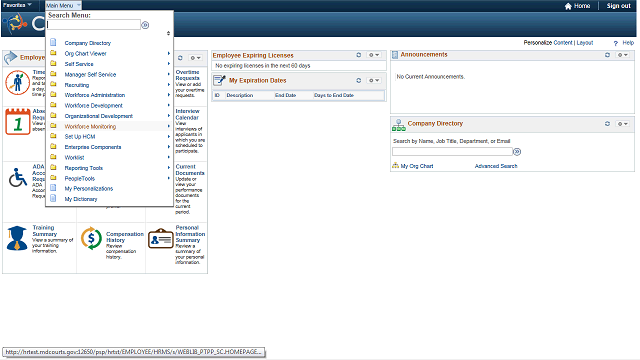Click into the Search Menu text field
Screen dimensions: 640x360
[x=94, y=25]
